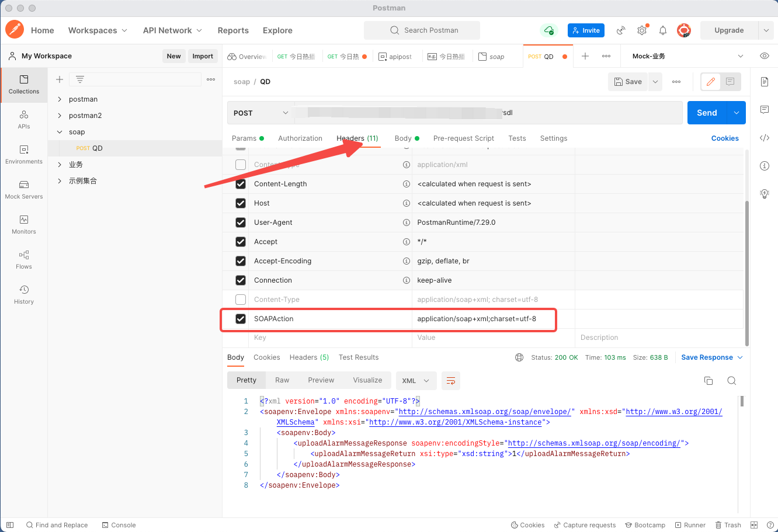
Task: Open the code snippet generator icon
Action: pyautogui.click(x=765, y=138)
